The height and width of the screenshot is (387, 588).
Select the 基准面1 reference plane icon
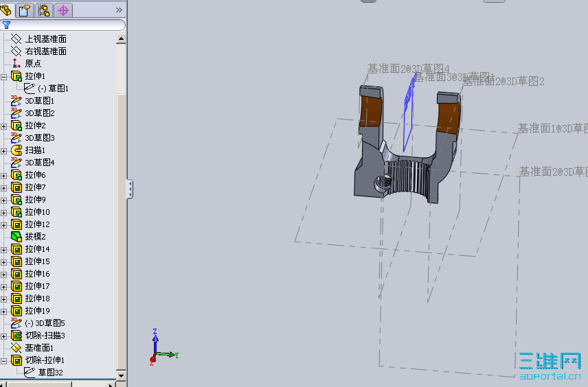click(x=16, y=348)
